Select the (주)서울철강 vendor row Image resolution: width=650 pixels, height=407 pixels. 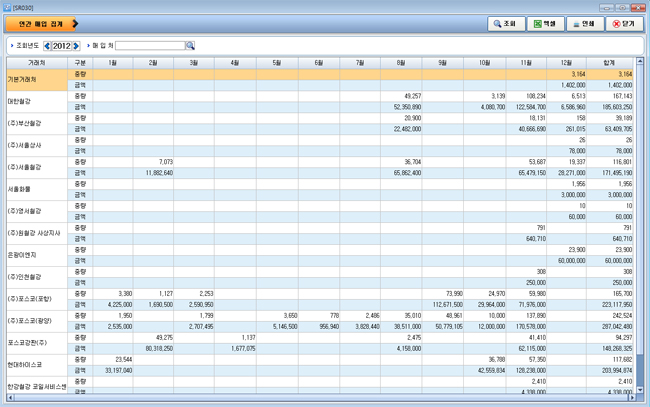coord(37,167)
